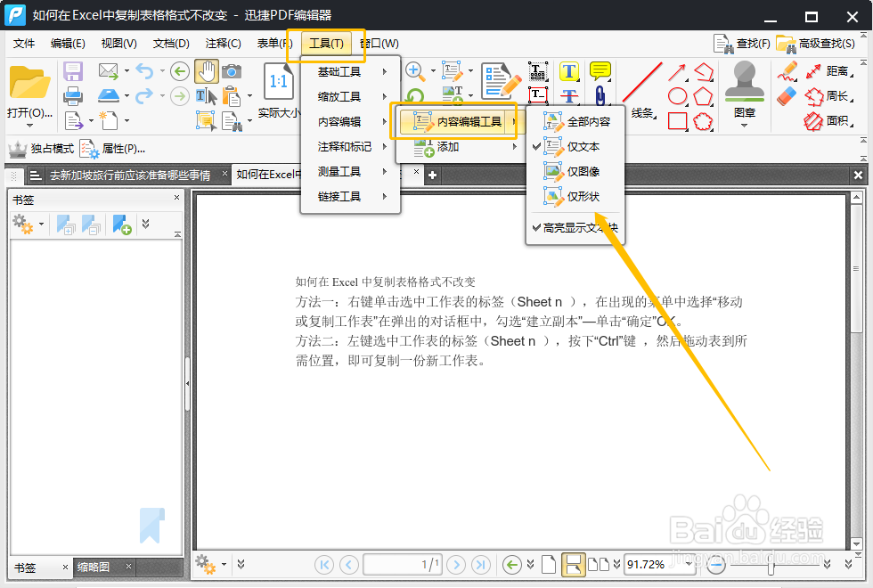The height and width of the screenshot is (588, 873).
Task: Click 高级查找(S) advanced search button
Action: coord(816,44)
